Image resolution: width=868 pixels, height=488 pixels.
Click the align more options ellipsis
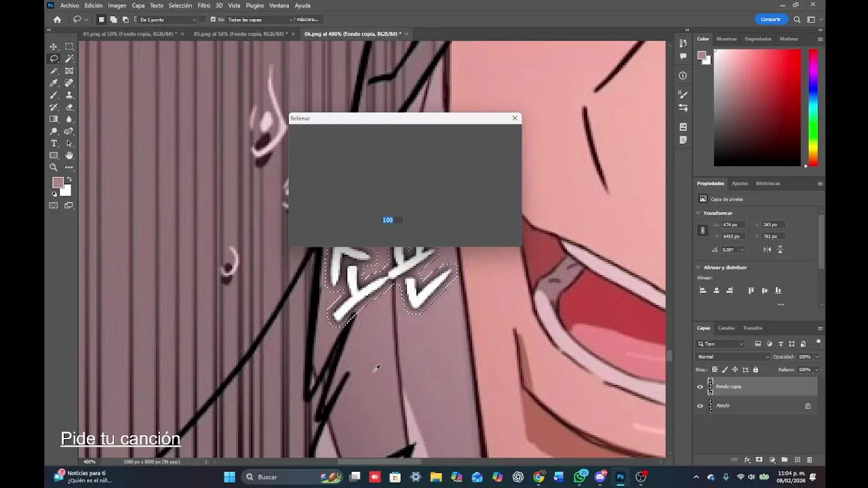[781, 305]
